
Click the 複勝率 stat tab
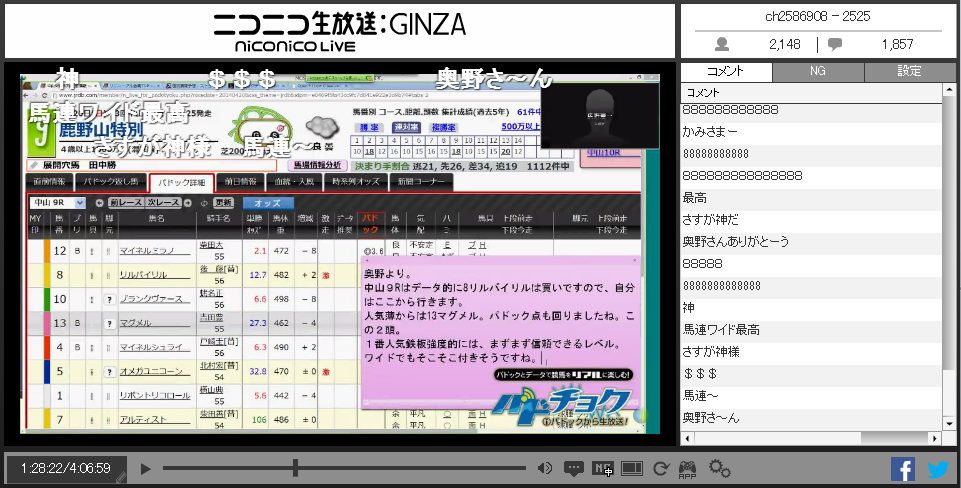pyautogui.click(x=443, y=127)
